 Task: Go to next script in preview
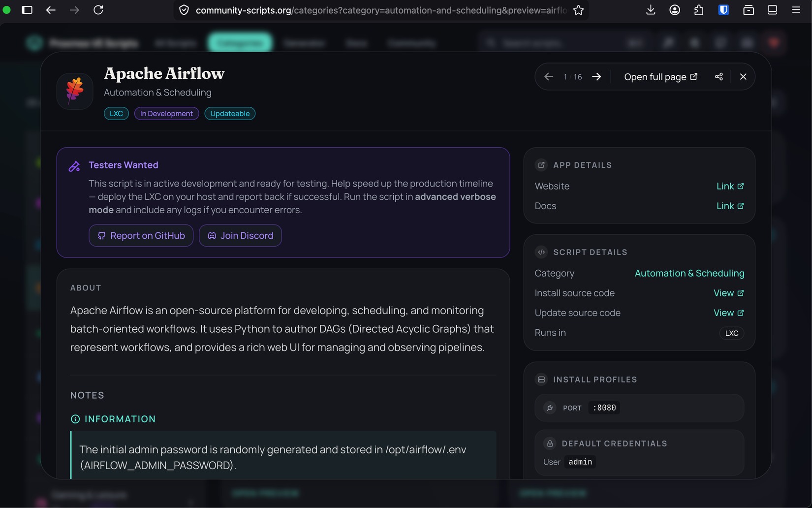(x=596, y=77)
